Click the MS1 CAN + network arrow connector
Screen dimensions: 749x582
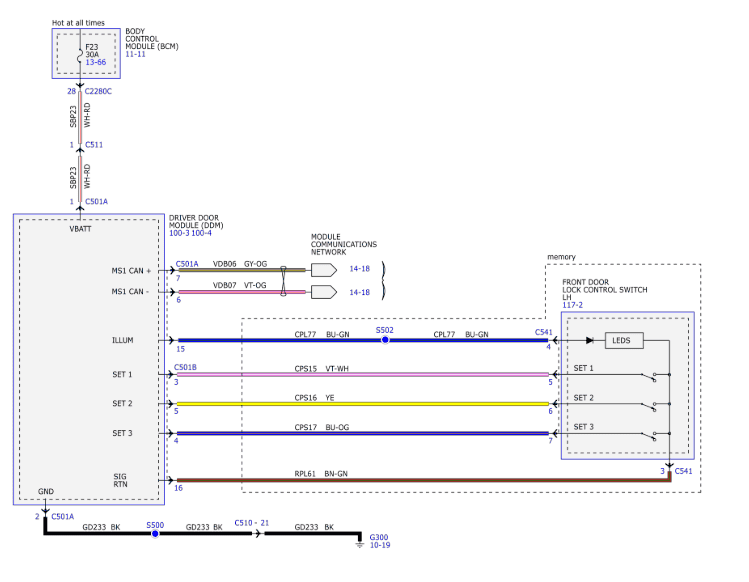point(323,269)
